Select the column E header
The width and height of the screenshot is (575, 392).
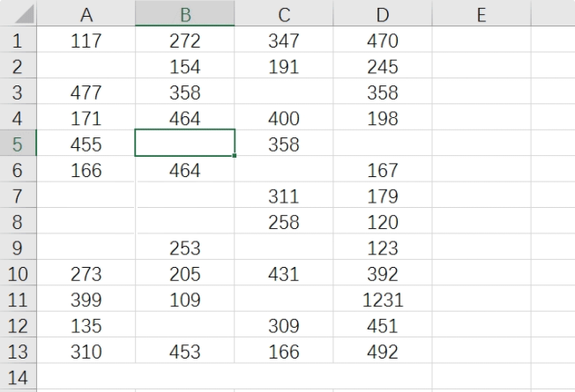coord(481,15)
